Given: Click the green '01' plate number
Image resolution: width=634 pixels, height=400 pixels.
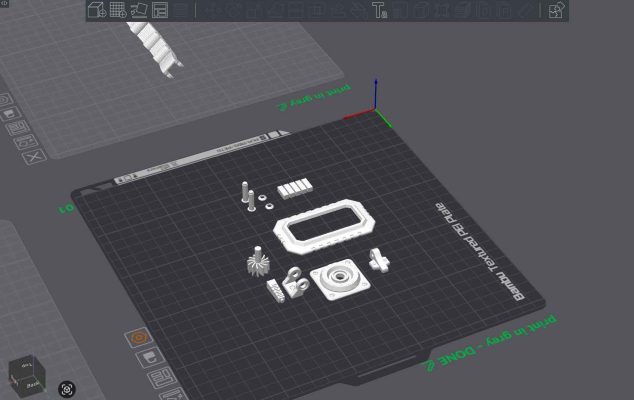Looking at the screenshot, I should (67, 209).
